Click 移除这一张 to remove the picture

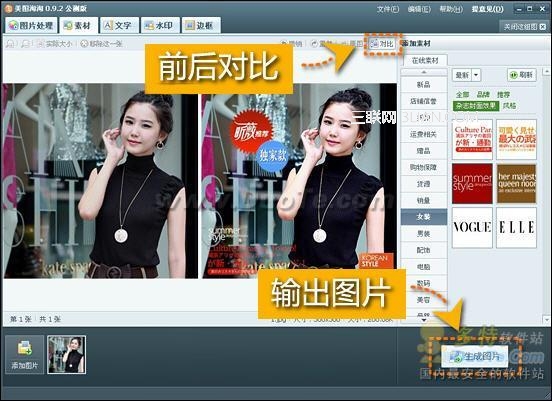[x=101, y=44]
